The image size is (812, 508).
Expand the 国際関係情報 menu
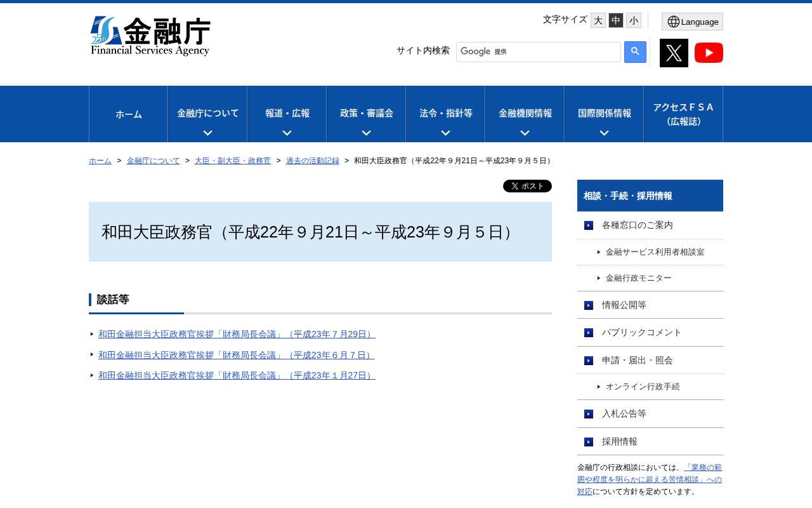(604, 114)
